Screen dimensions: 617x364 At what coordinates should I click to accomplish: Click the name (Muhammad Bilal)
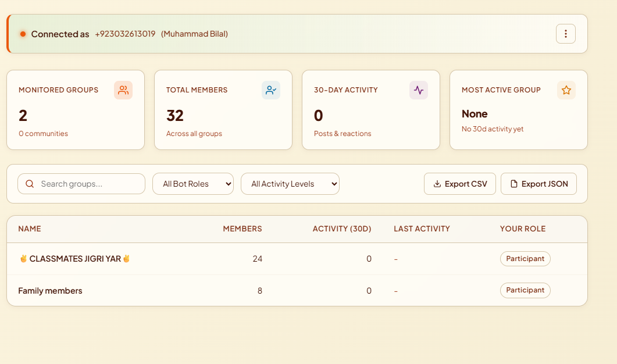194,34
